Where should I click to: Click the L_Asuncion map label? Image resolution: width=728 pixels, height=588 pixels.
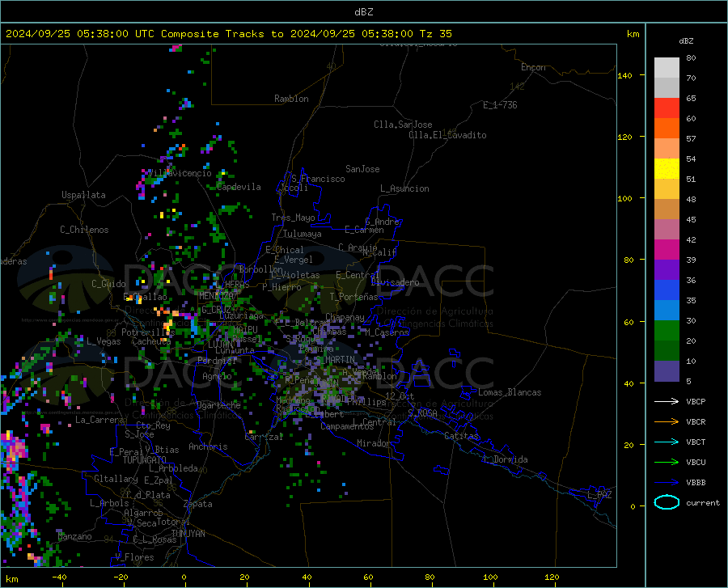(x=404, y=188)
